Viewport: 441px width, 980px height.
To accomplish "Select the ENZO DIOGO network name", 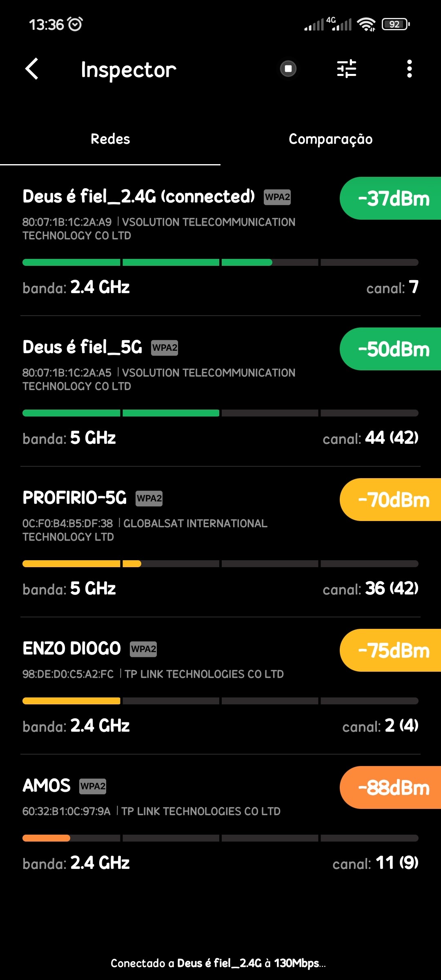I will (72, 649).
